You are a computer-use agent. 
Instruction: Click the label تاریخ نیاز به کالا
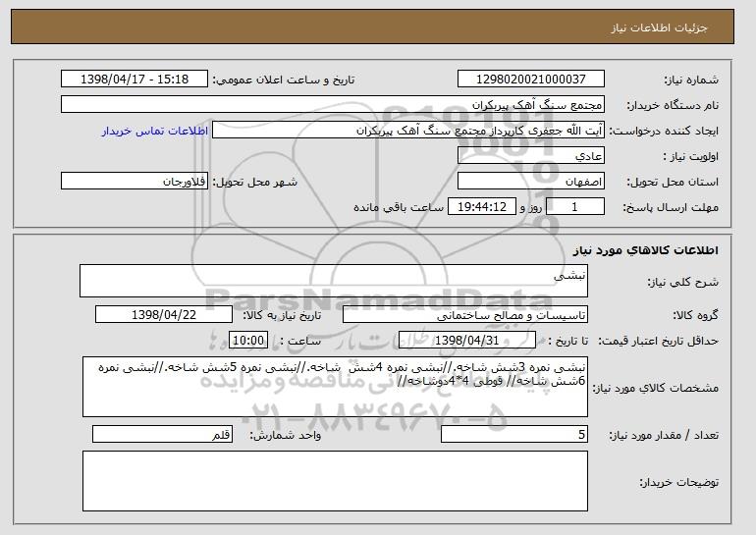coord(282,315)
